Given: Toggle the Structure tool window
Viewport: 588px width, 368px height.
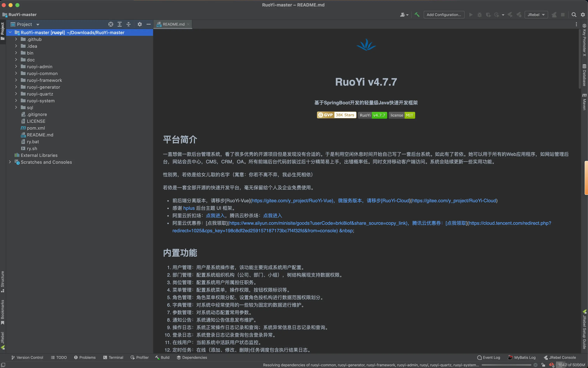Looking at the screenshot, I should (3, 281).
